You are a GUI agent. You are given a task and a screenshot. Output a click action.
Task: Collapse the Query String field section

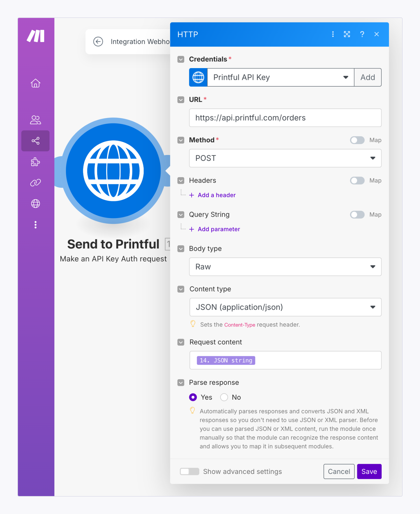pyautogui.click(x=181, y=215)
